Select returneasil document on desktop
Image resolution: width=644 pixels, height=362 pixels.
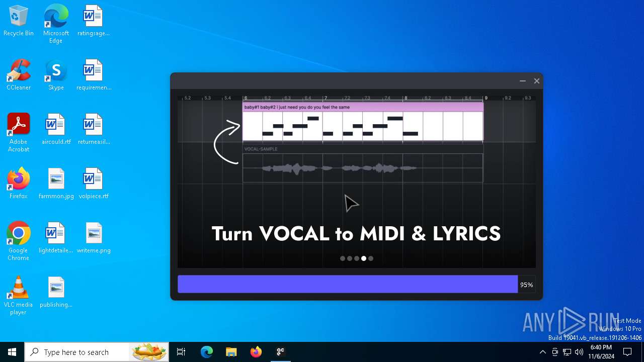coord(94,130)
